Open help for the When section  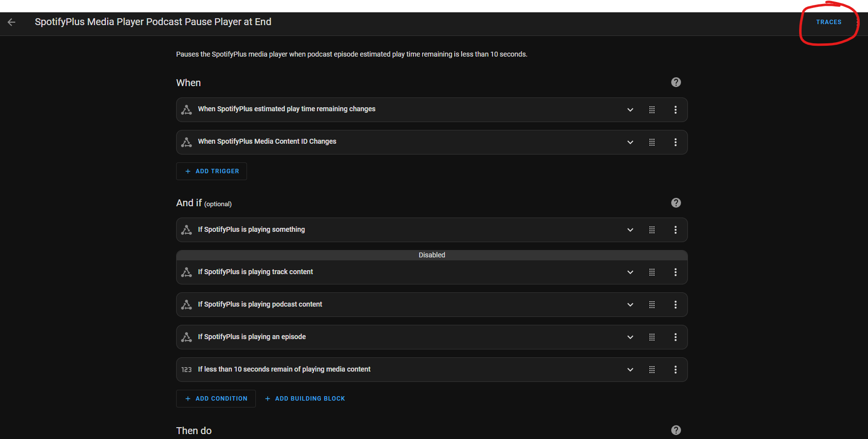tap(676, 82)
